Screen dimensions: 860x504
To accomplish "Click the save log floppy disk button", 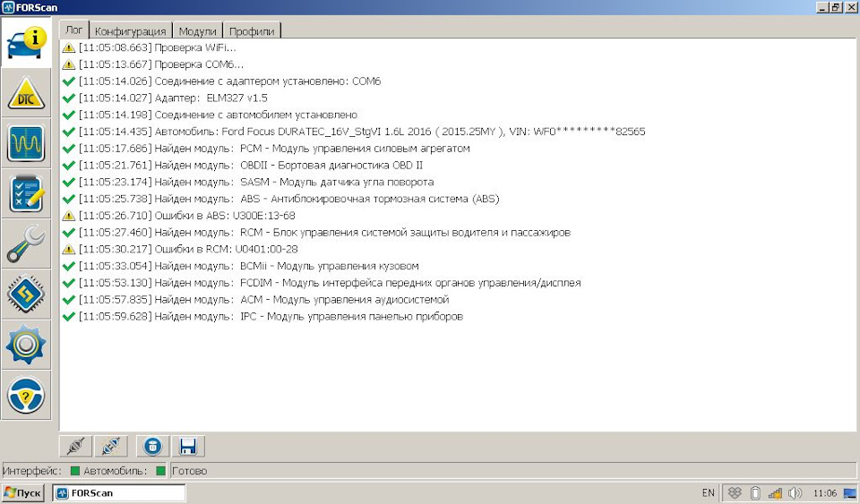I will [188, 447].
